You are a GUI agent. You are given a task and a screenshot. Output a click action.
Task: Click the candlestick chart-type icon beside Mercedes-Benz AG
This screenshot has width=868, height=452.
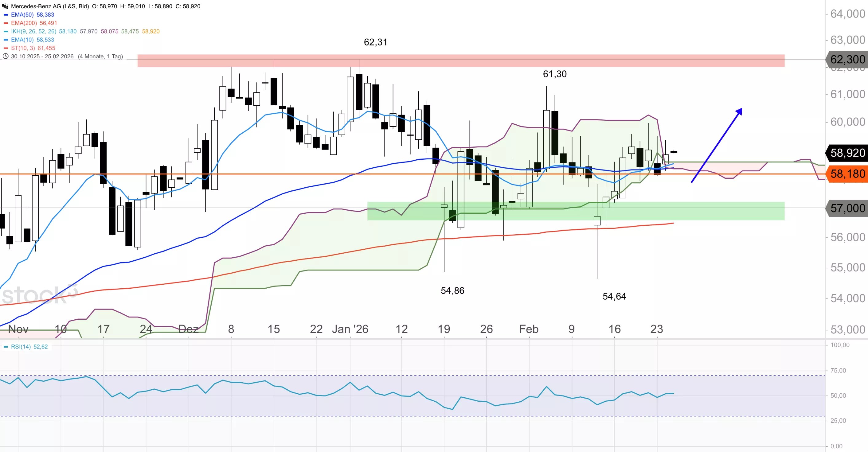(x=5, y=6)
